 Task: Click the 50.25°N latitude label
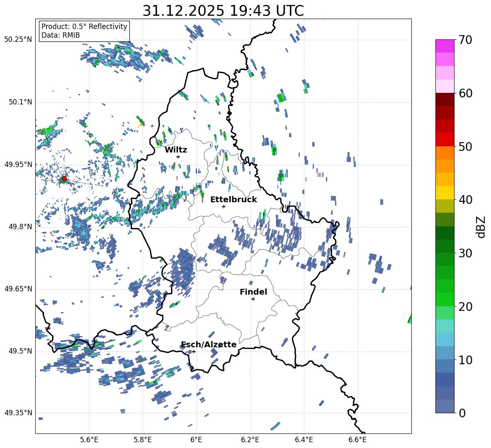[18, 40]
